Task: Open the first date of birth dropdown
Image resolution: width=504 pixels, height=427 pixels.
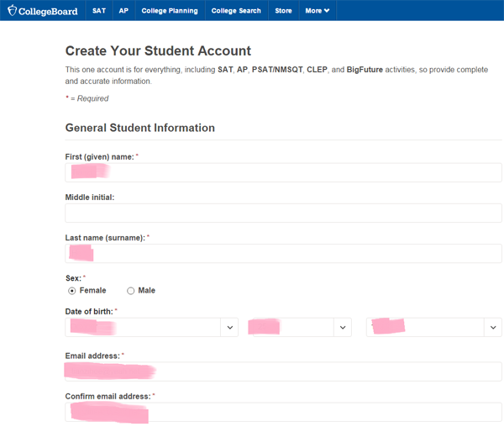Action: (151, 327)
